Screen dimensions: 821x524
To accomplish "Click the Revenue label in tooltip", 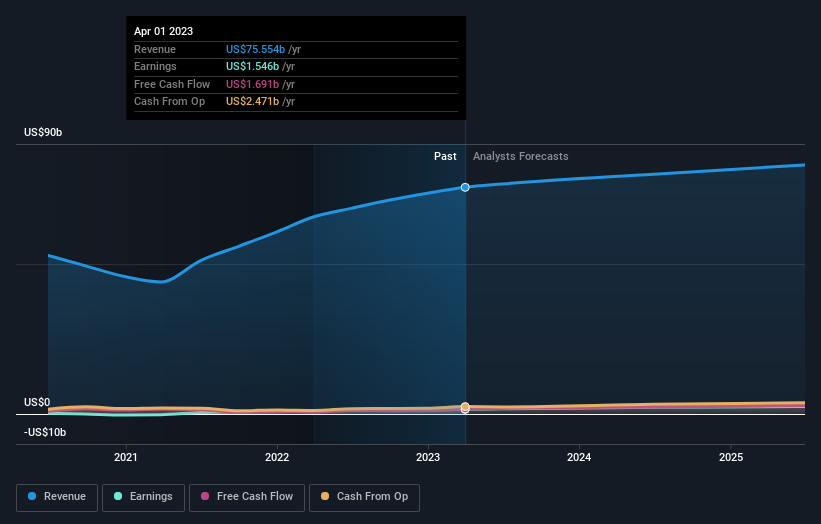I will coord(155,49).
